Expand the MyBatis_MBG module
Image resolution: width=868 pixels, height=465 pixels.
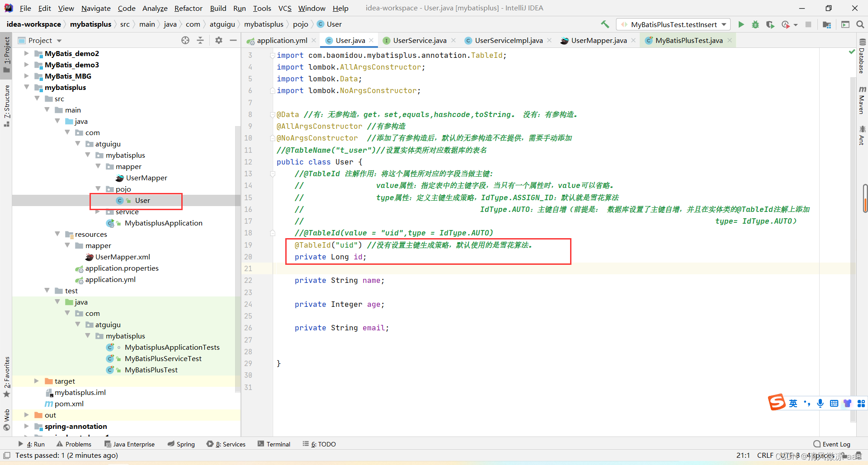[26, 76]
